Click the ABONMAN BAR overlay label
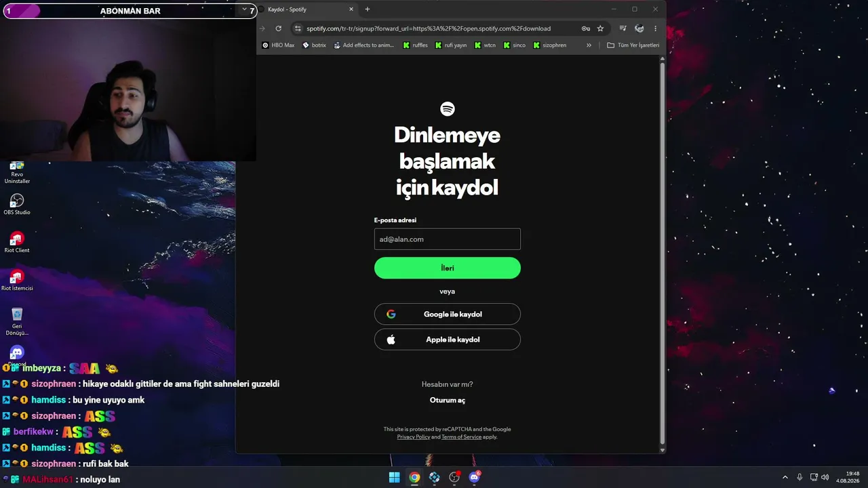Screen dimensions: 868x488 click(x=130, y=11)
